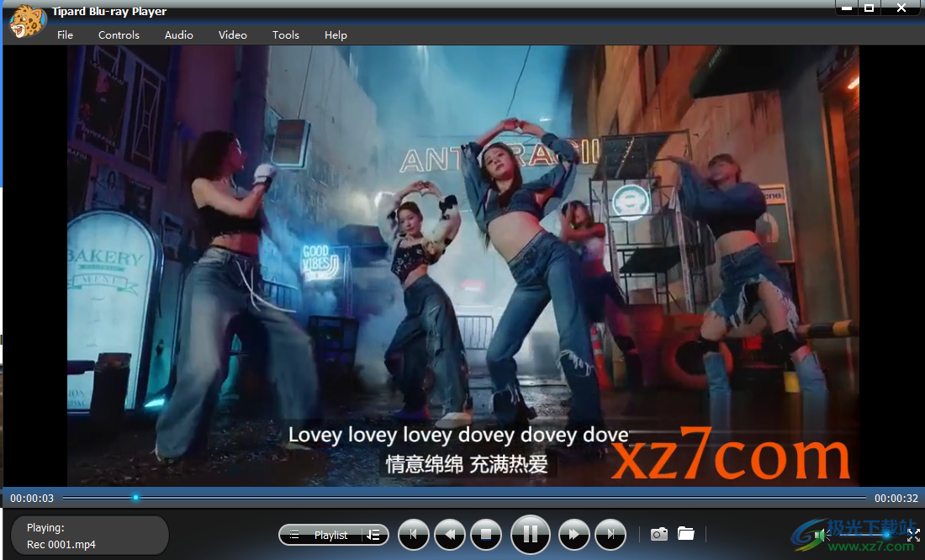The height and width of the screenshot is (560, 925).
Task: Adjust the volume slider handle
Action: (x=886, y=535)
